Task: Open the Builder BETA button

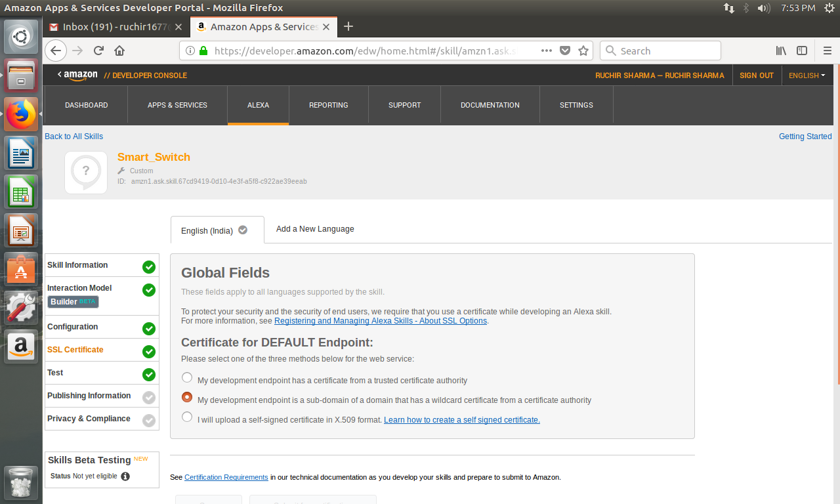Action: tap(73, 302)
